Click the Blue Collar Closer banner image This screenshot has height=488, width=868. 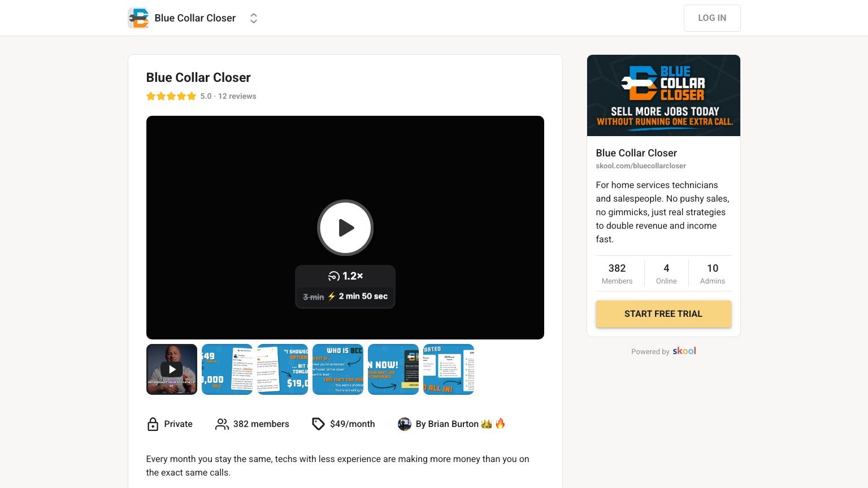(663, 95)
